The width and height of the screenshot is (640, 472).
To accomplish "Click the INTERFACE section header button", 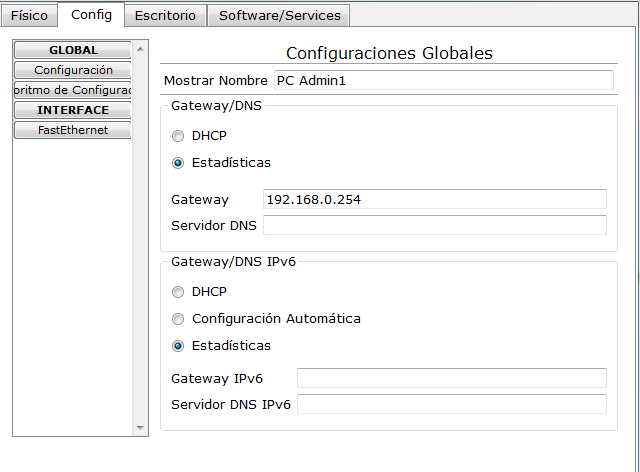I will [72, 110].
